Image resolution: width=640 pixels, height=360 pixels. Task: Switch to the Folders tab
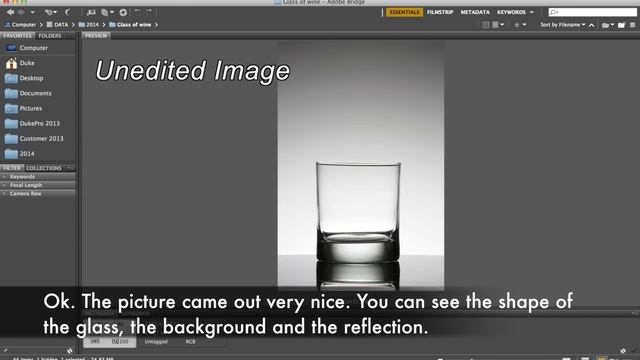(x=50, y=36)
